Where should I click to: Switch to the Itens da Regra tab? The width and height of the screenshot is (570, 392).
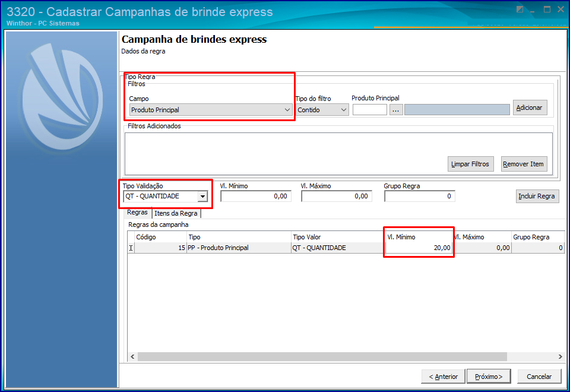[x=176, y=213]
